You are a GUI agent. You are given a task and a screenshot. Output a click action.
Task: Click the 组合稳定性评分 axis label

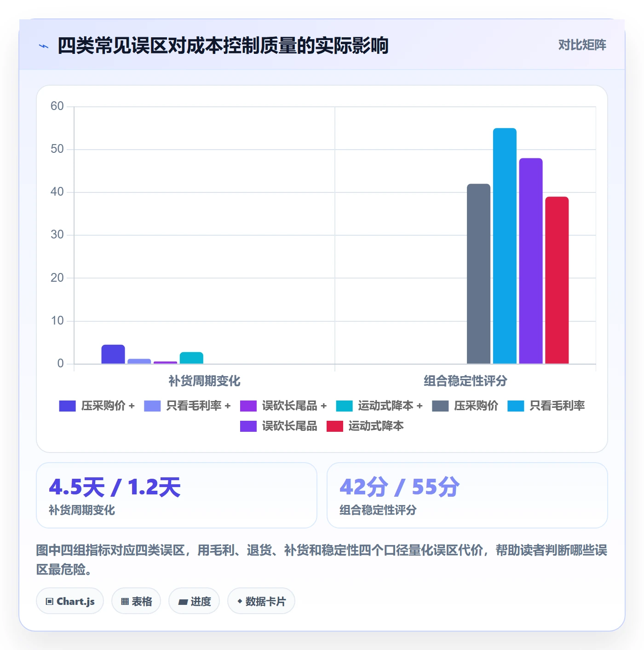click(x=466, y=381)
